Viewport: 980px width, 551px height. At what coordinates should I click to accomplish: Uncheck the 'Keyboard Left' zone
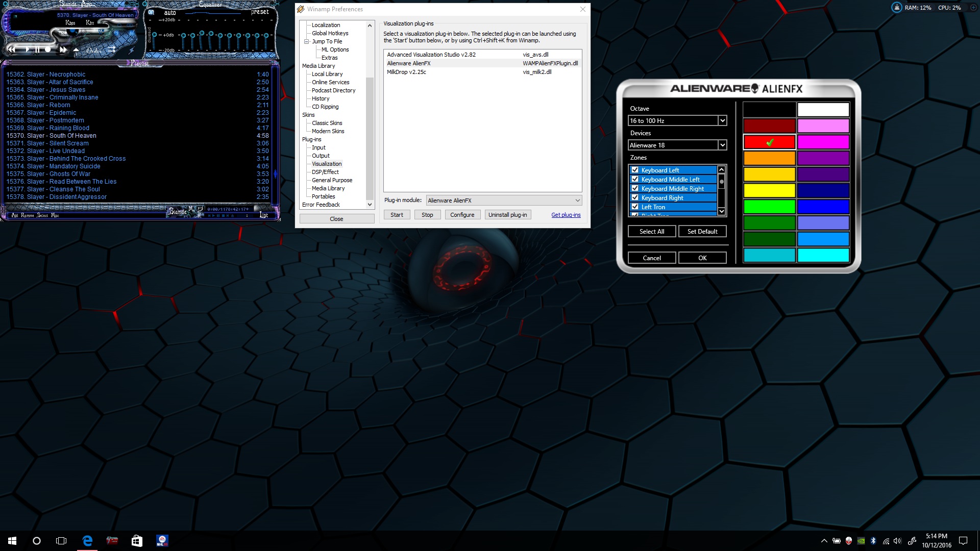pos(635,170)
